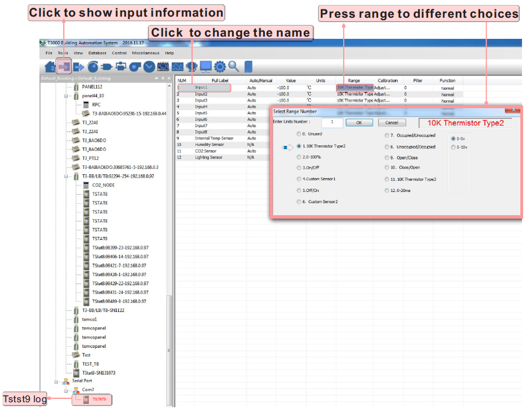
Task: Collapse the panel44_10 tree node
Action: pyautogui.click(x=66, y=96)
